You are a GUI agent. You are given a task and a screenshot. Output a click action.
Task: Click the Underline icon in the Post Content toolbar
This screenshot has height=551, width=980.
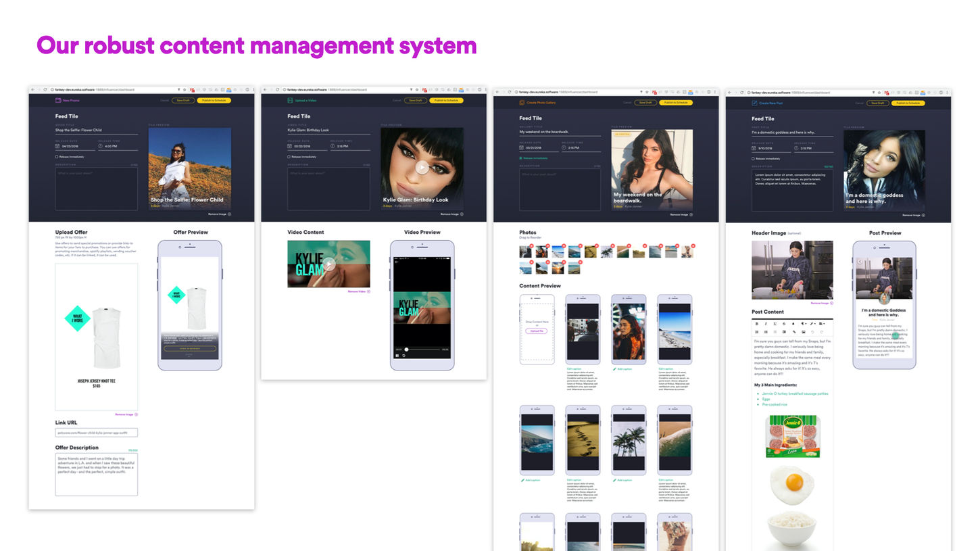[775, 324]
